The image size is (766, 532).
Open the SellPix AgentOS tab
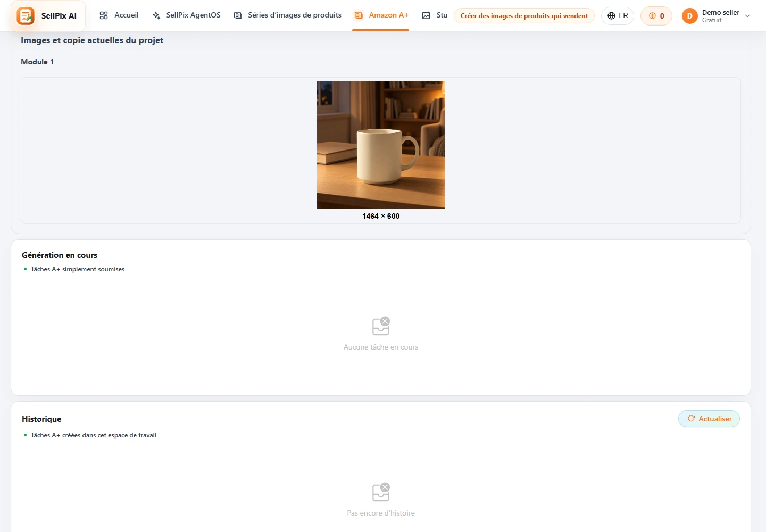[186, 15]
